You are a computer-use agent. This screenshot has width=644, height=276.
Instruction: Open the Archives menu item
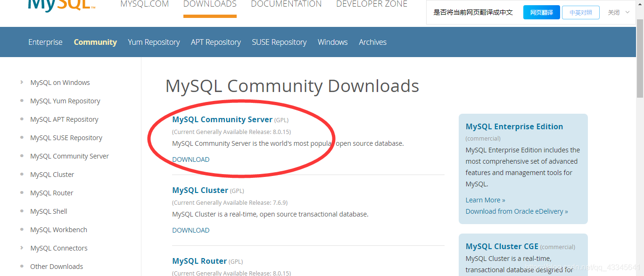pyautogui.click(x=372, y=42)
